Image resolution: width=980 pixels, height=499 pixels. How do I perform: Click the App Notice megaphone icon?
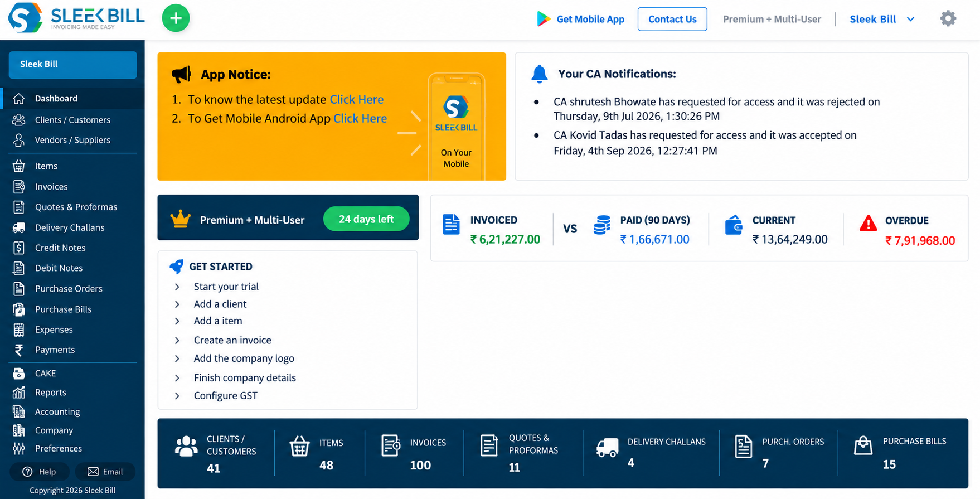click(181, 74)
